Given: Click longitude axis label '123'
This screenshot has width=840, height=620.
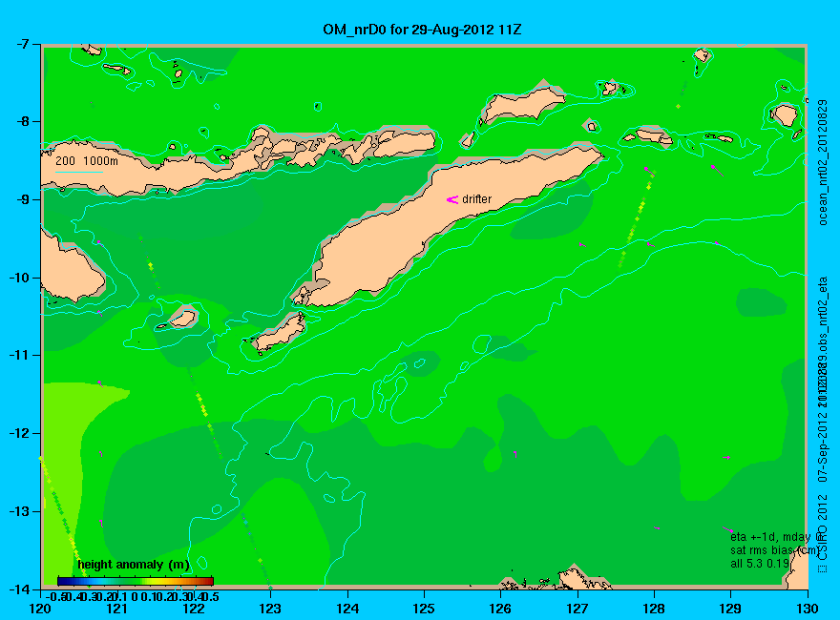Looking at the screenshot, I should click(270, 609).
